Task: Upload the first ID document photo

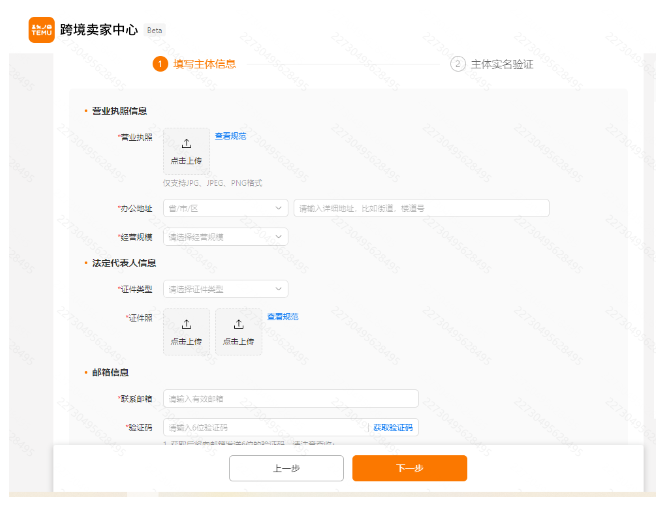Action: coord(186,331)
